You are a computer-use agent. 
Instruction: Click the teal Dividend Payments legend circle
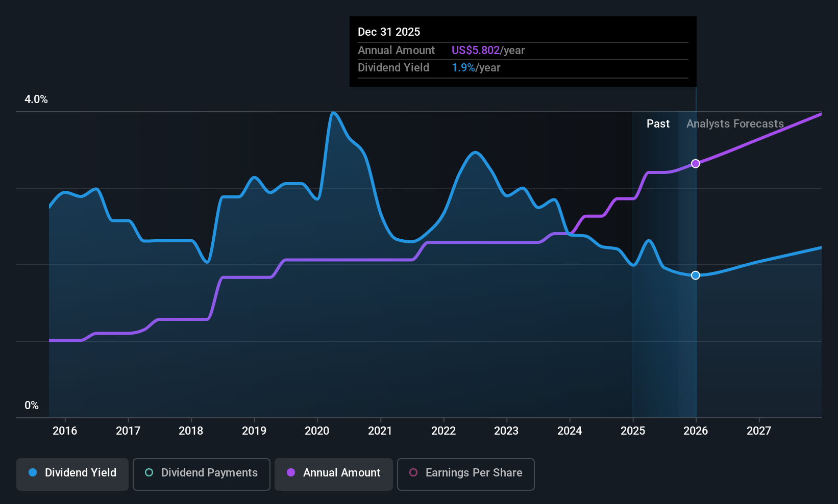(x=149, y=473)
